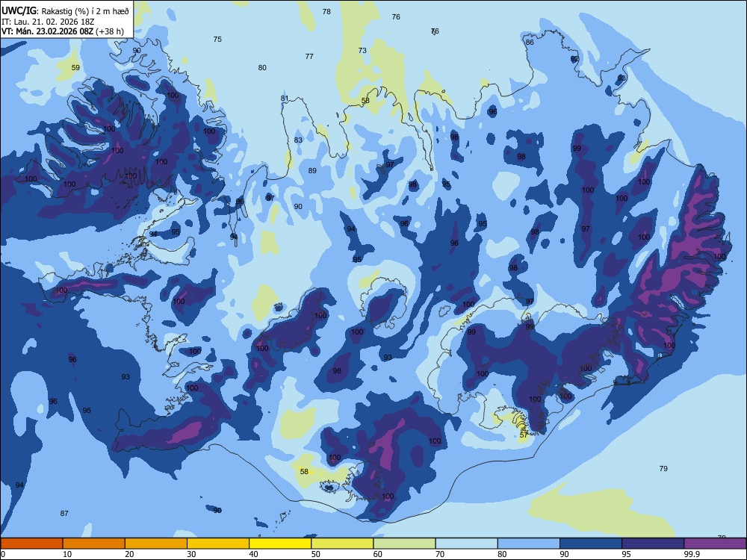Select the bright yellow 40–50 legend swatch
The width and height of the screenshot is (747, 560).
pos(280,544)
